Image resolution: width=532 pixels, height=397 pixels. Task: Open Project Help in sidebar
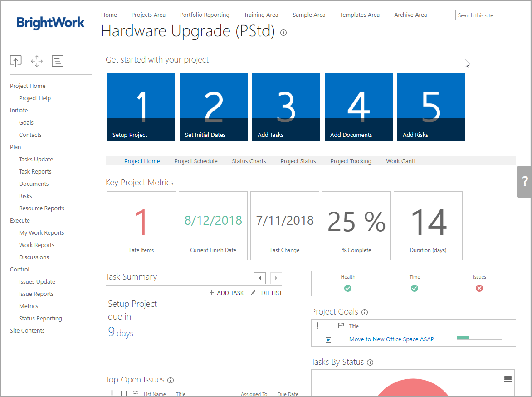pos(34,98)
